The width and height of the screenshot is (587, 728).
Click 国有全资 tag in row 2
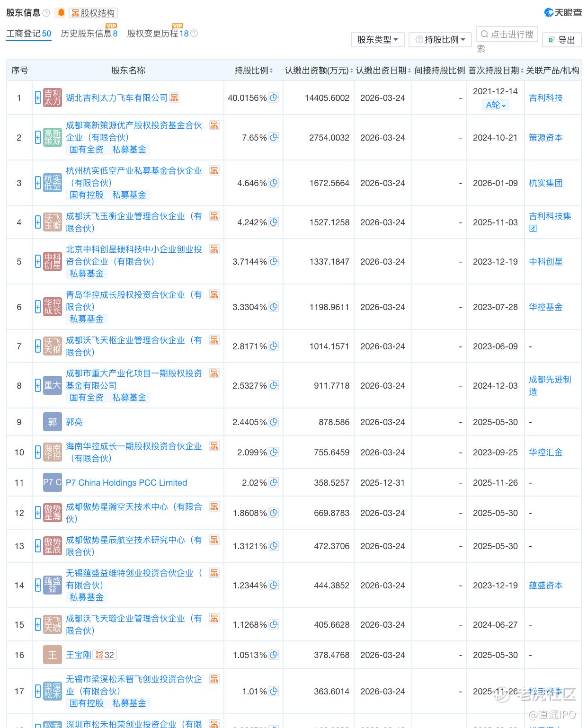pyautogui.click(x=87, y=150)
